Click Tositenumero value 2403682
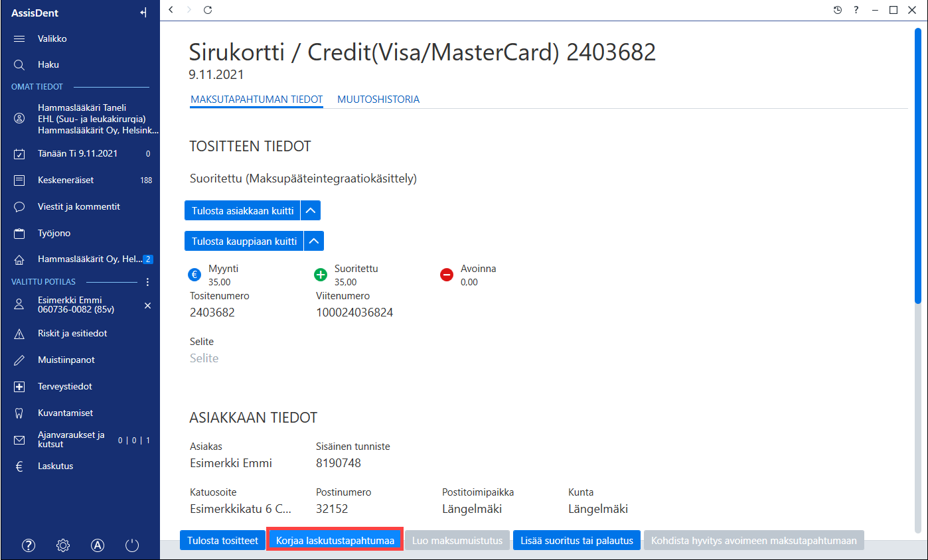 (212, 312)
